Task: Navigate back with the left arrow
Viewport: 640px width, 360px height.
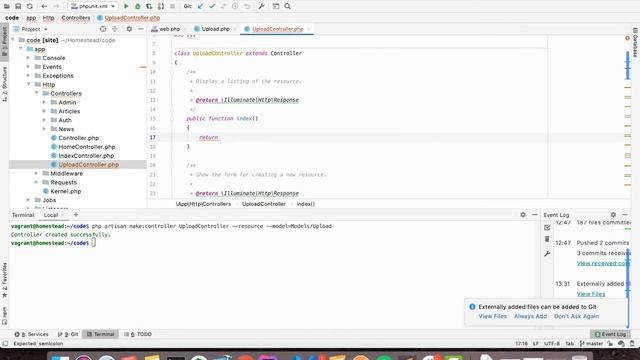Action: [44, 7]
